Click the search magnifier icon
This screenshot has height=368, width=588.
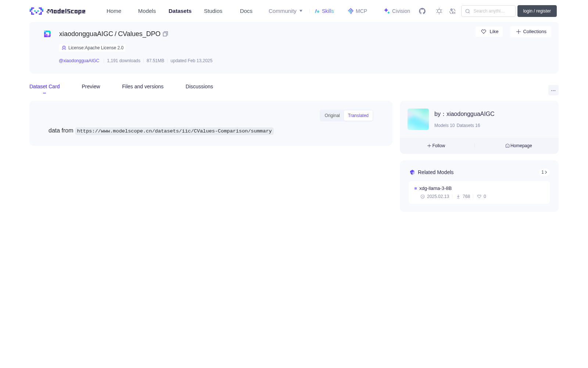point(467,11)
